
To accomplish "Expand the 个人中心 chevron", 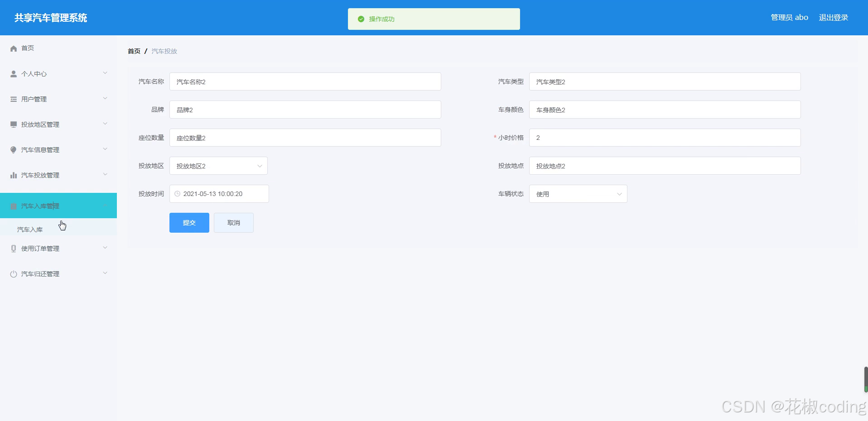I will (x=105, y=73).
